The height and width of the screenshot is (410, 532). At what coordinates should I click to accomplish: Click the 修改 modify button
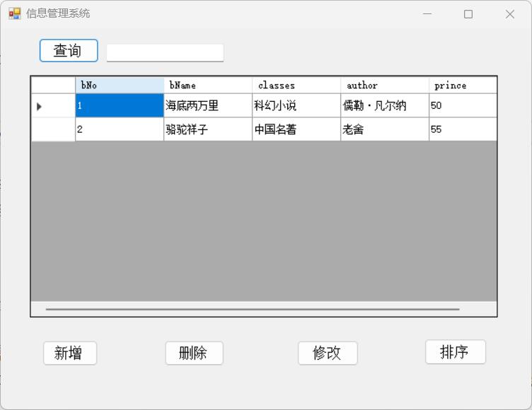328,353
